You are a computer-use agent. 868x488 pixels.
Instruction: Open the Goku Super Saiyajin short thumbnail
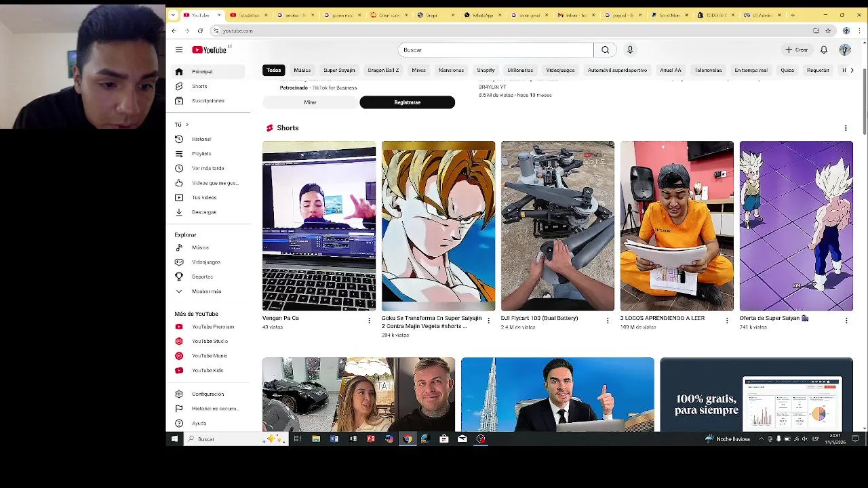click(438, 226)
